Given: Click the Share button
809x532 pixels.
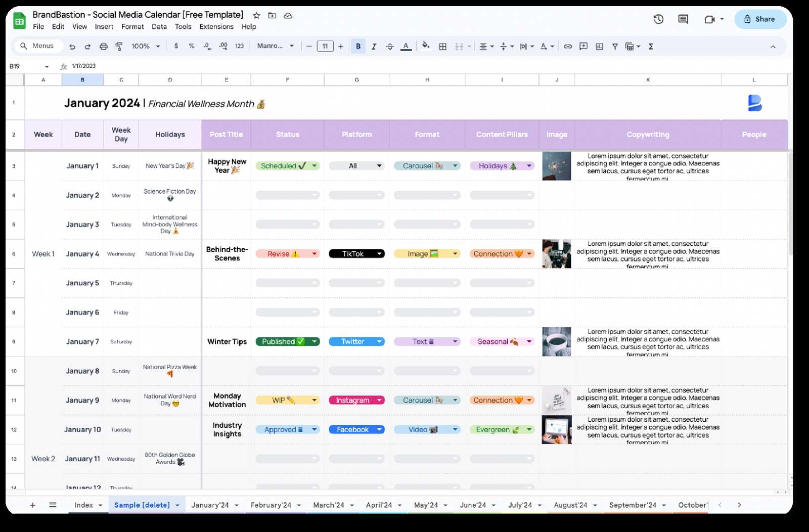Looking at the screenshot, I should (x=760, y=19).
